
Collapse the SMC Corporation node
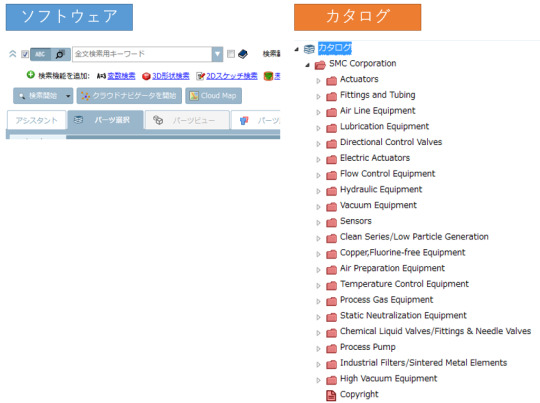click(308, 65)
